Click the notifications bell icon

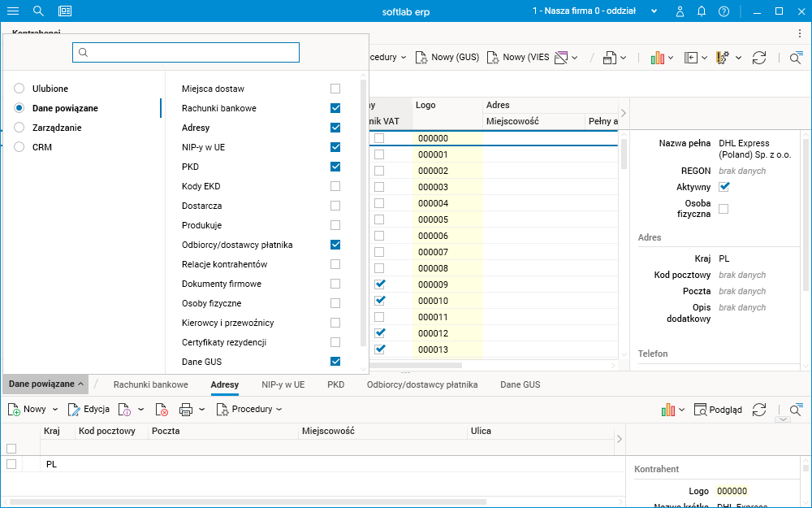coord(702,11)
